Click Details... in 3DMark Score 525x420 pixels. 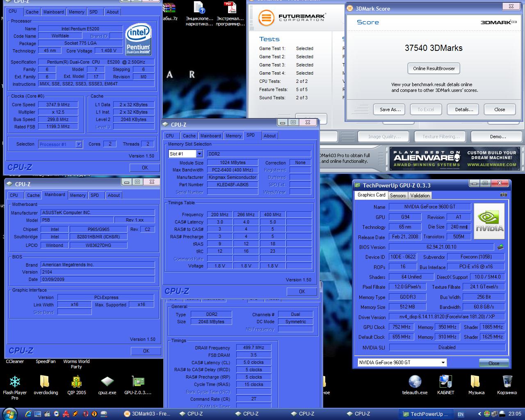[x=464, y=110]
